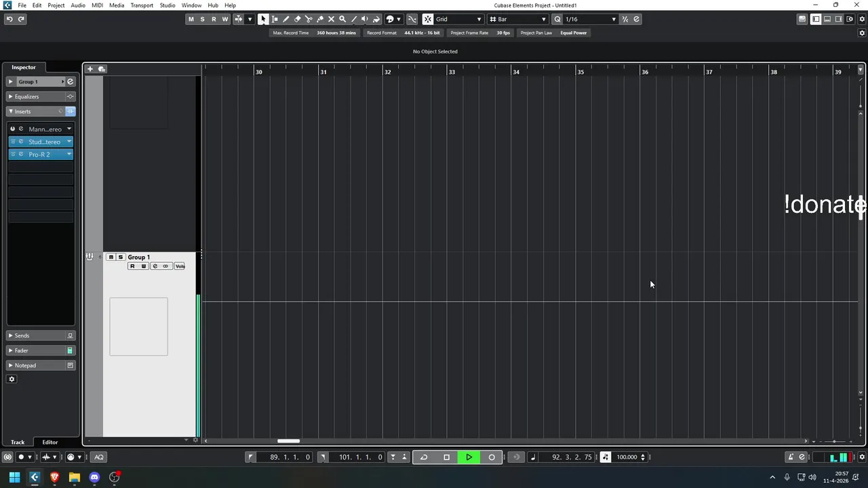
Task: Open Inspector settings gear
Action: tap(12, 379)
